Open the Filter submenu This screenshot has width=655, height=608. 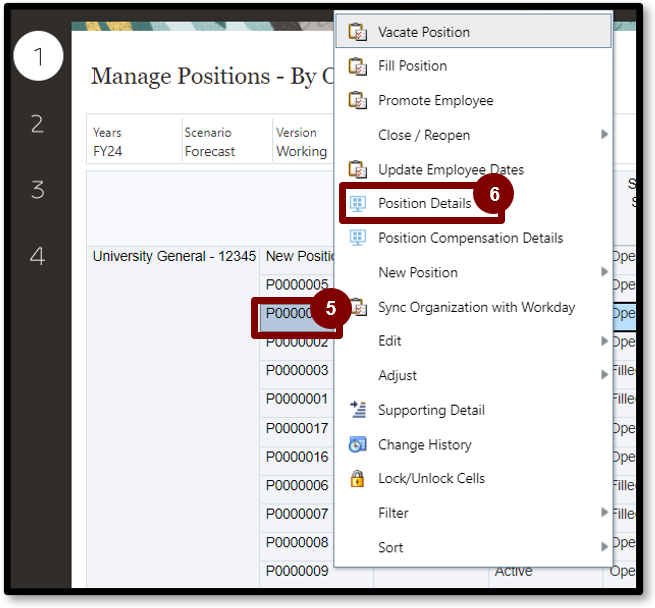click(x=603, y=513)
